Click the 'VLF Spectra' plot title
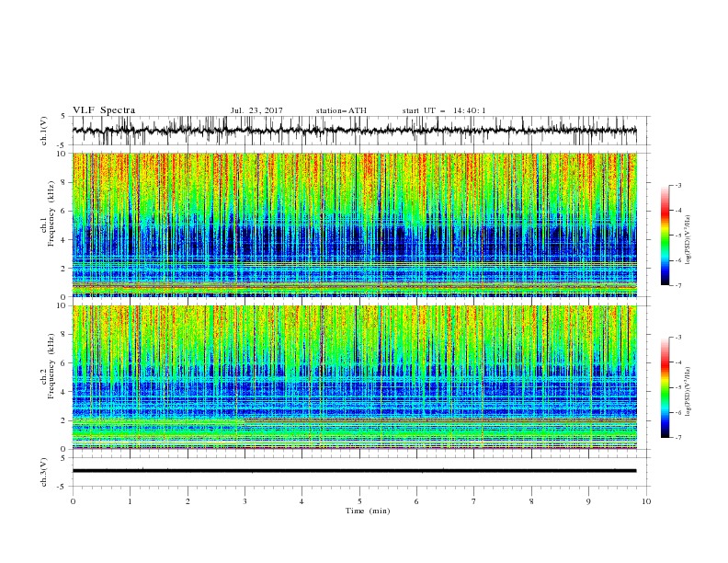 click(x=104, y=110)
